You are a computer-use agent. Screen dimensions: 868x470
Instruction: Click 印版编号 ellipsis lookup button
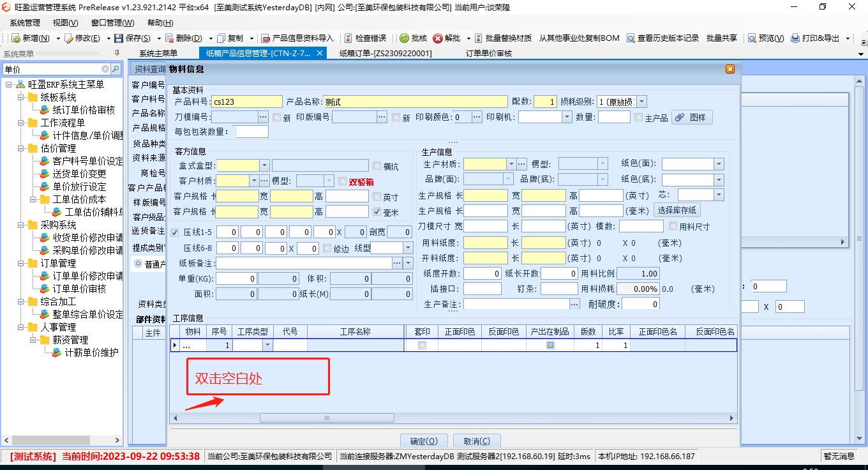tap(382, 117)
